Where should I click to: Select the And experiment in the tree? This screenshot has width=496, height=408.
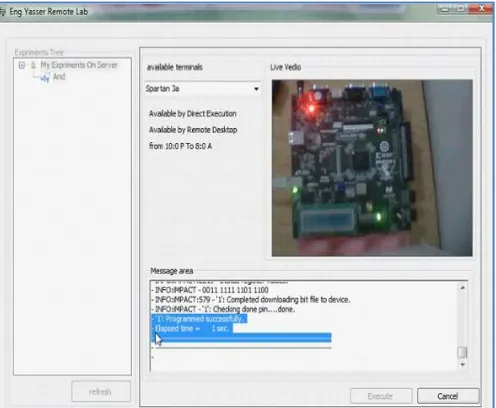point(59,77)
